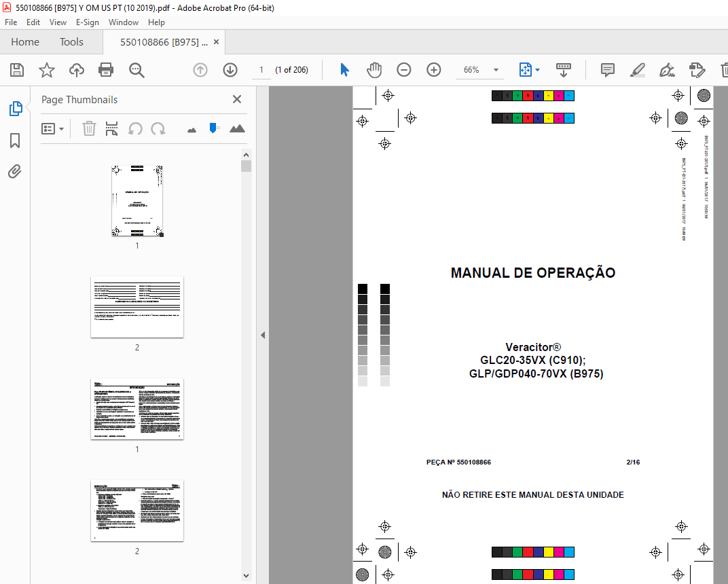Open the E-Sign menu
728x584 pixels.
click(x=88, y=22)
